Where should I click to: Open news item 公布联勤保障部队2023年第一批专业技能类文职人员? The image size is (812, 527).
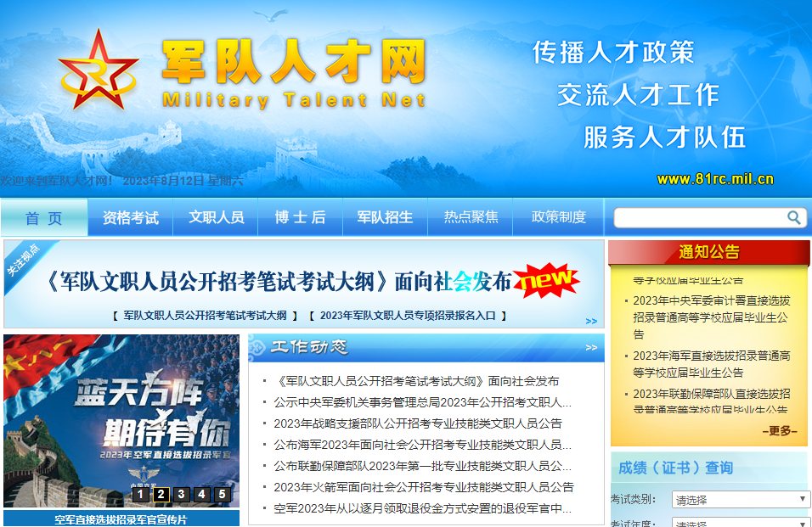coord(423,466)
